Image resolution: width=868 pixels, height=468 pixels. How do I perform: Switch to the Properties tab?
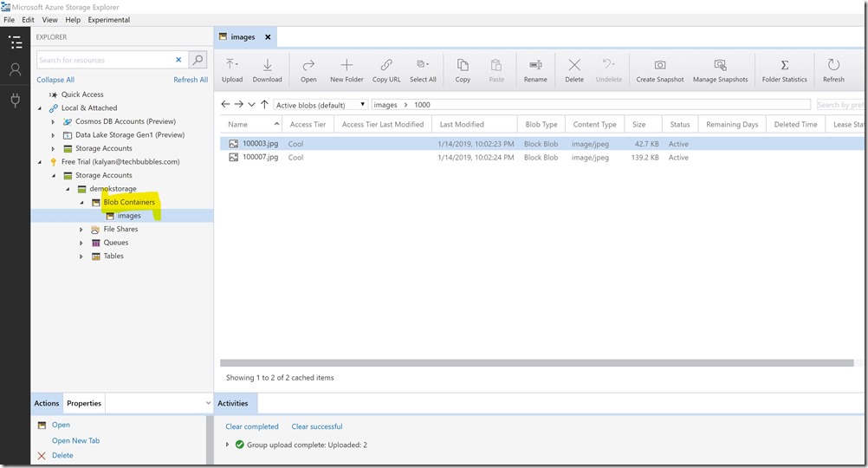coord(84,403)
